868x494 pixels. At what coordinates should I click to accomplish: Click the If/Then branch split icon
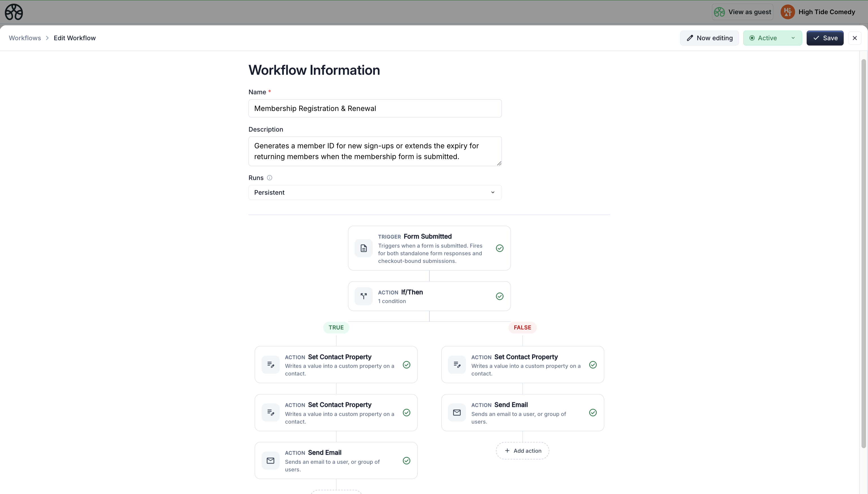[x=364, y=296]
